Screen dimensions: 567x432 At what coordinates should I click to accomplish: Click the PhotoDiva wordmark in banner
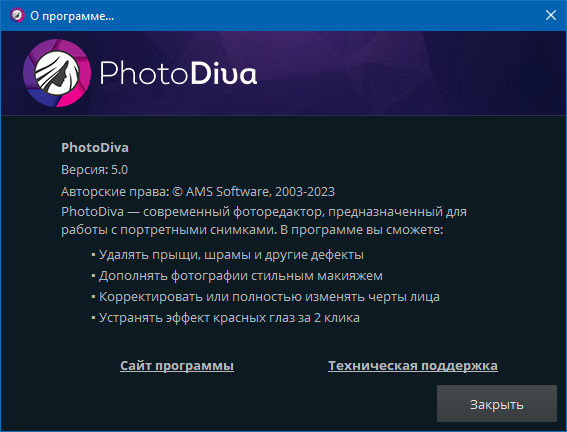[x=178, y=73]
